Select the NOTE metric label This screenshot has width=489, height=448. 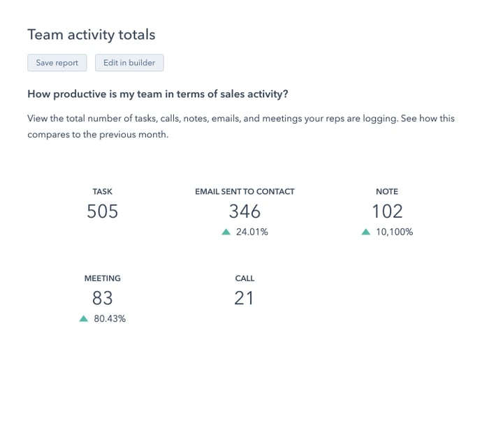pyautogui.click(x=387, y=191)
